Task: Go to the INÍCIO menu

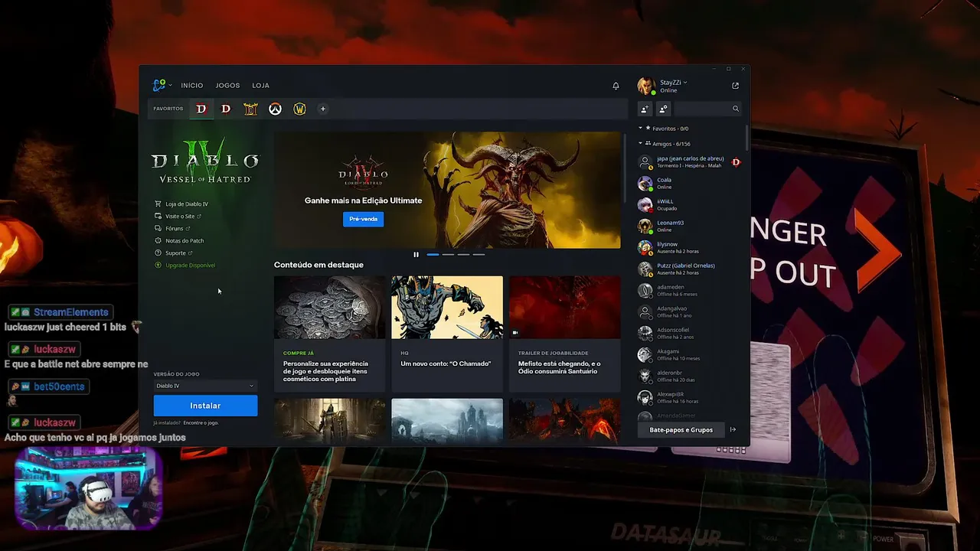Action: coord(192,86)
